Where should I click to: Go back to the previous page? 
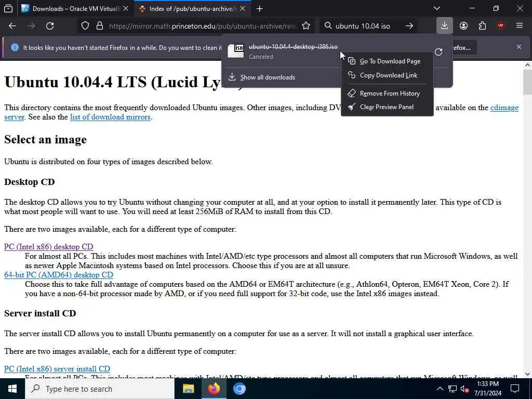pyautogui.click(x=12, y=26)
